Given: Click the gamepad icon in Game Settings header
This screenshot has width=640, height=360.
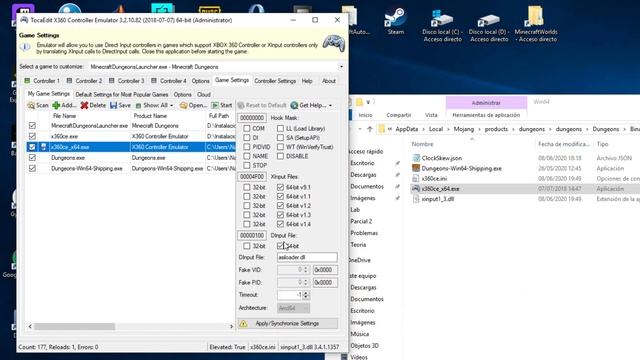Looking at the screenshot, I should coord(334,43).
